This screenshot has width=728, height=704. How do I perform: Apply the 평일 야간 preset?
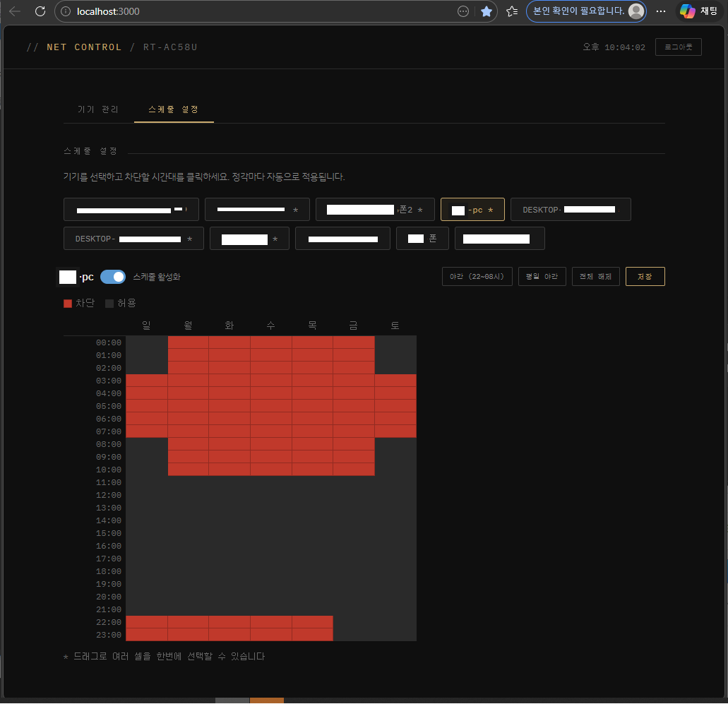point(542,277)
